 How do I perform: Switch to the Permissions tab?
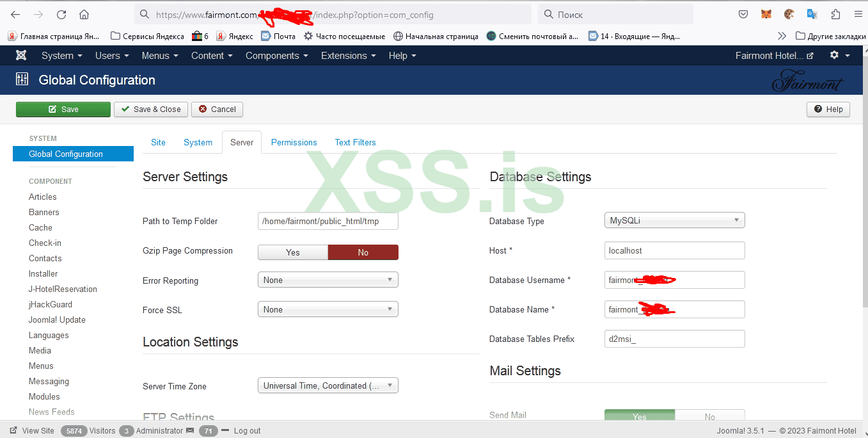point(294,142)
